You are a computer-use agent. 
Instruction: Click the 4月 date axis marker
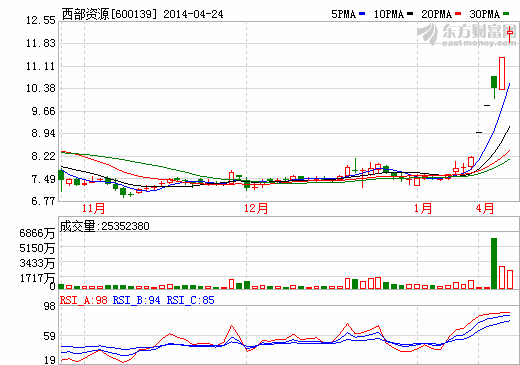click(485, 209)
